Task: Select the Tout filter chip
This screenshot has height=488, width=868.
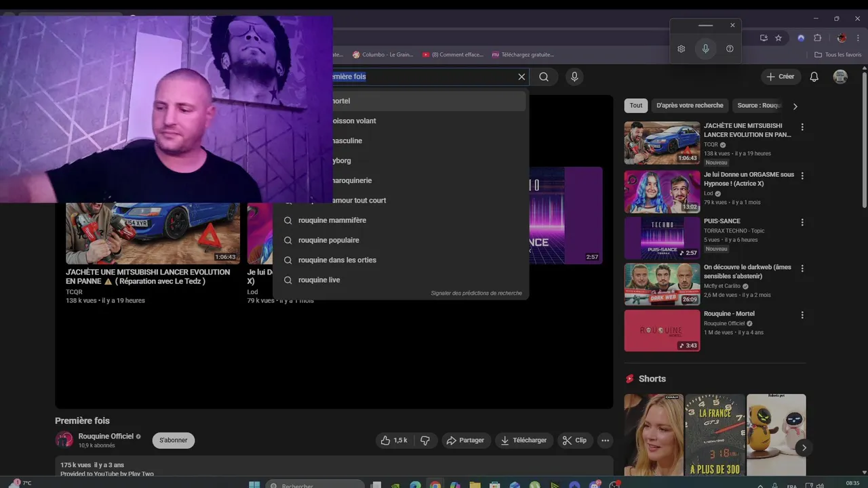Action: tap(636, 106)
